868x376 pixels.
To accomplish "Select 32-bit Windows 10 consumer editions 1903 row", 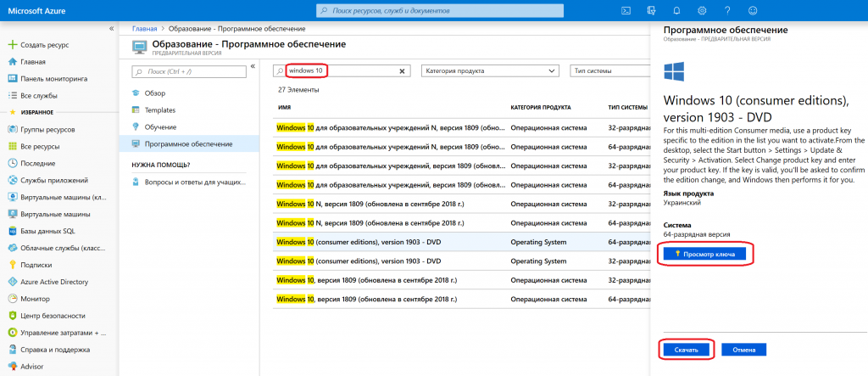I will click(461, 261).
